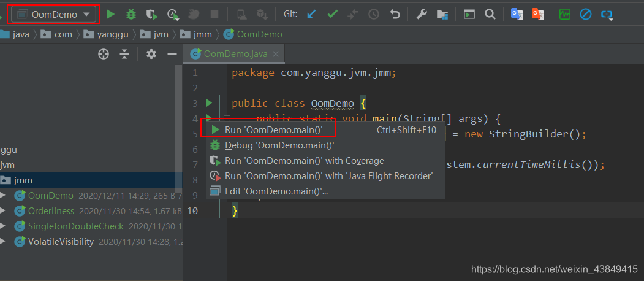Place cursor on package com.yanggu.jvm.jmm line
Screen dimensions: 644x281
(x=314, y=73)
